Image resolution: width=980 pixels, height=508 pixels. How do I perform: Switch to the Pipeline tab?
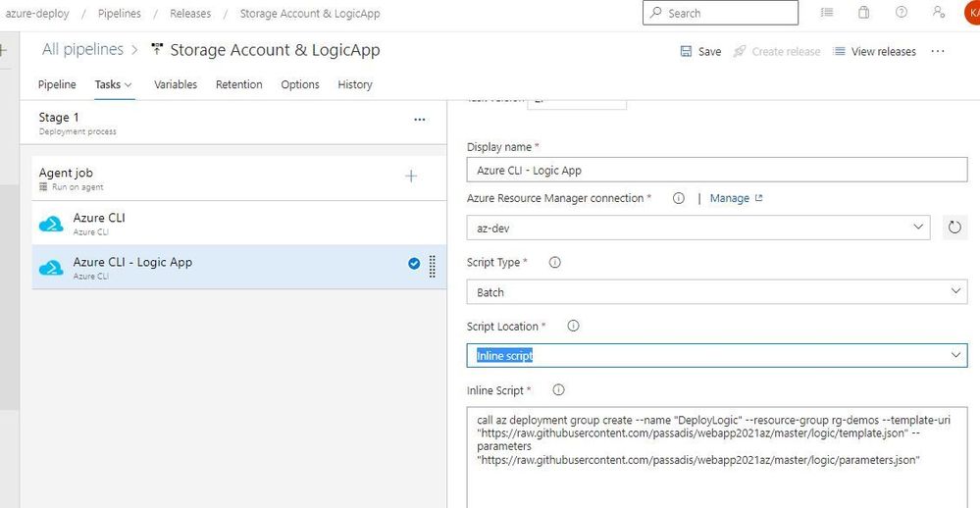[57, 84]
